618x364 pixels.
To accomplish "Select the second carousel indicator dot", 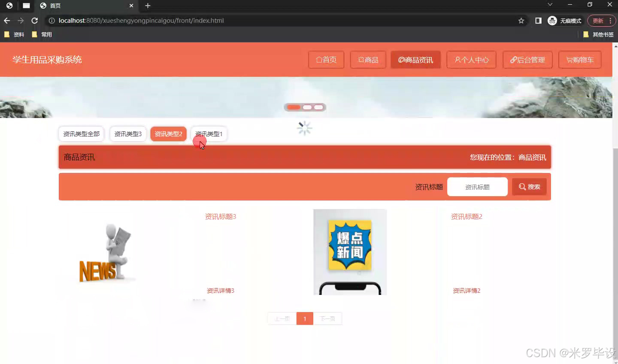I will (x=307, y=107).
